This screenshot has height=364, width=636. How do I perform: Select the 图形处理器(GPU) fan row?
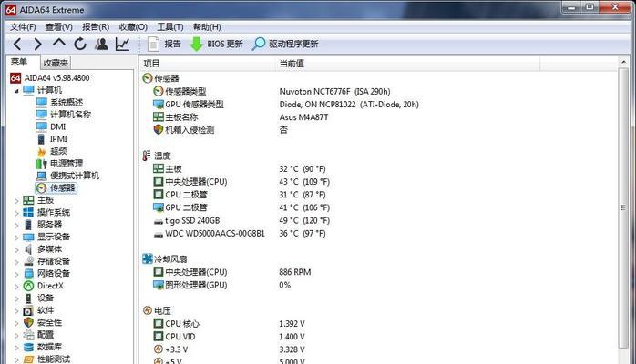[x=380, y=285]
